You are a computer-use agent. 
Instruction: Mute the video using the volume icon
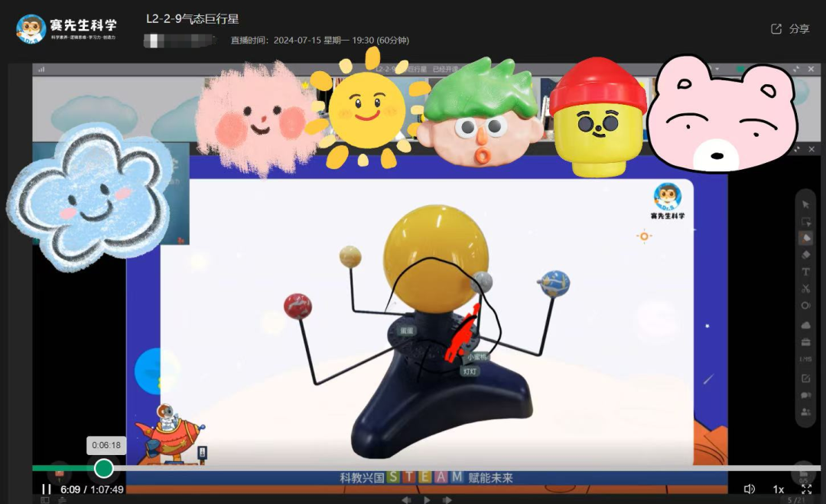749,489
